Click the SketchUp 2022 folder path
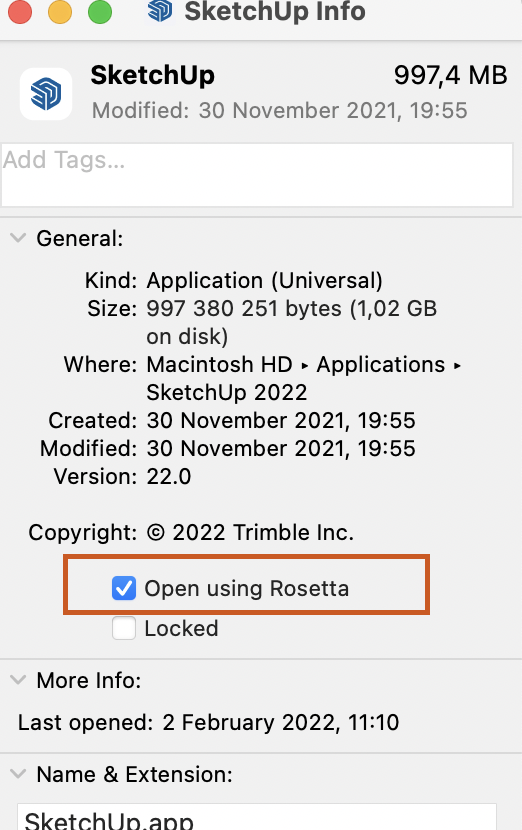 [x=227, y=393]
